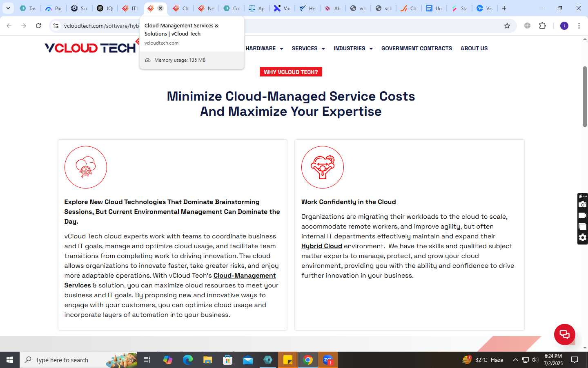Open File Explorer from the taskbar
Viewport: 588px width, 368px height.
208,360
